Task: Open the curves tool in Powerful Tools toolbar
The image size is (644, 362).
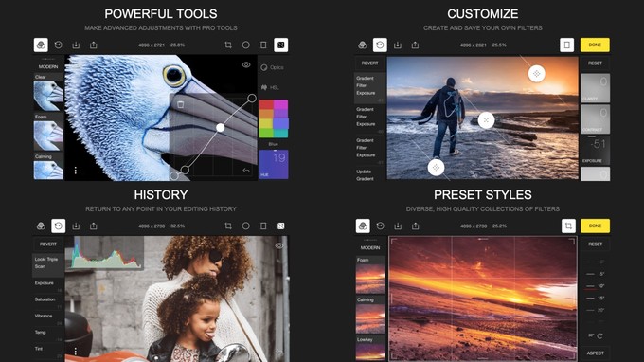Action: click(281, 45)
